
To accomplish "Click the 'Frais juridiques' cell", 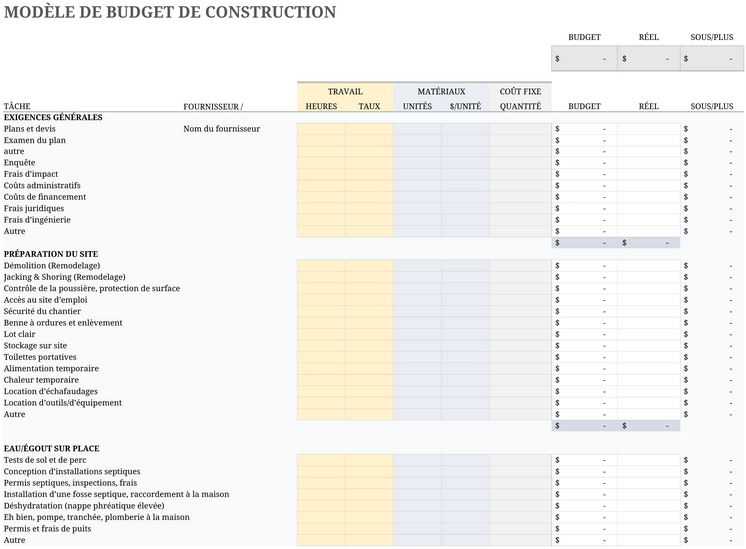I will coord(34,208).
